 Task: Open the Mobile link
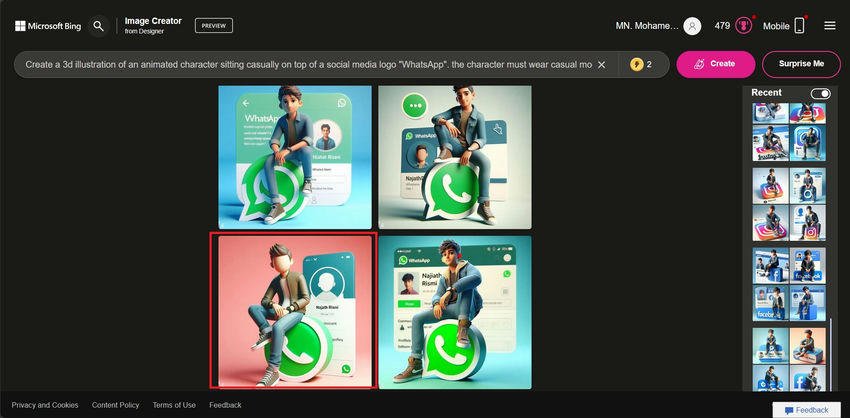pos(776,25)
